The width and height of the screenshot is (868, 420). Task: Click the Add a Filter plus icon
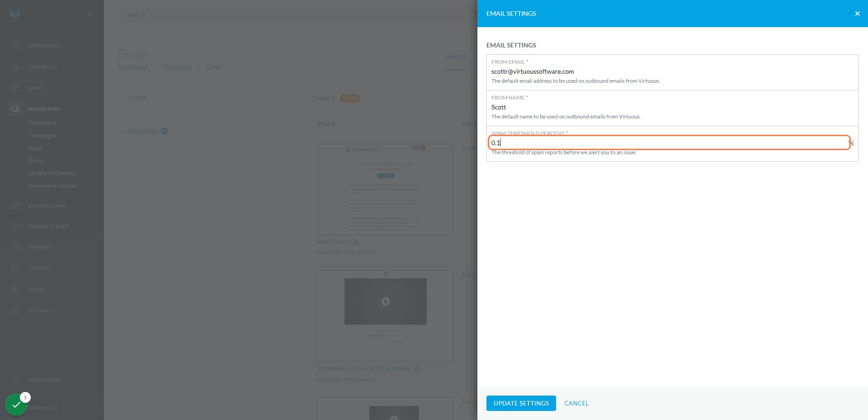coord(165,131)
